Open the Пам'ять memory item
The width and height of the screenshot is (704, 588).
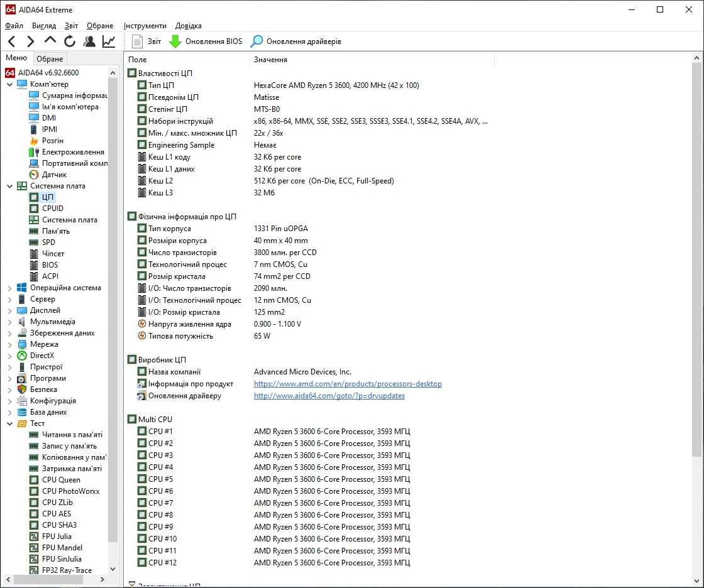(50, 231)
